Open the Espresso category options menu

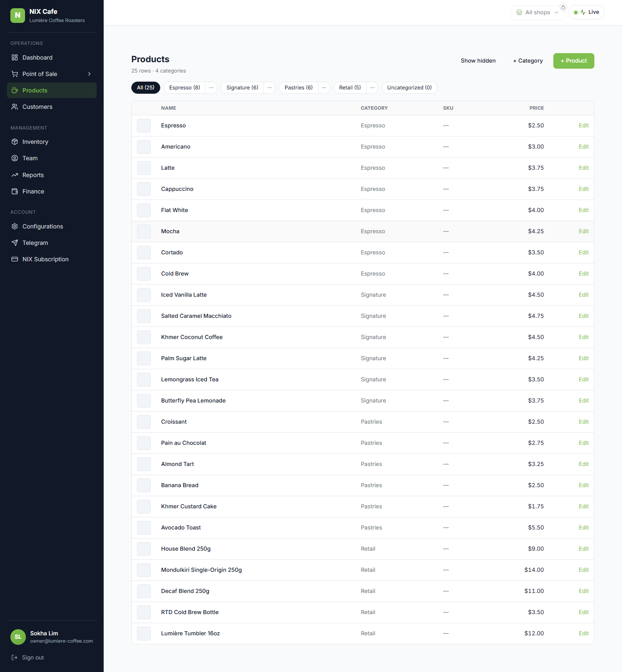(x=211, y=88)
